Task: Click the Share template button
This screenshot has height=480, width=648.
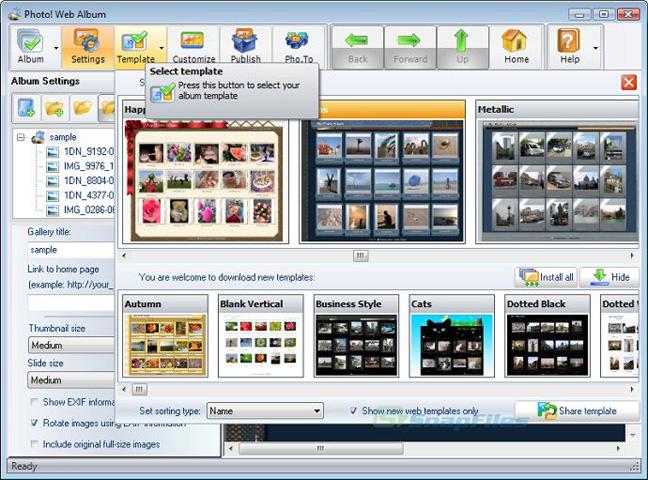Action: coord(577,411)
